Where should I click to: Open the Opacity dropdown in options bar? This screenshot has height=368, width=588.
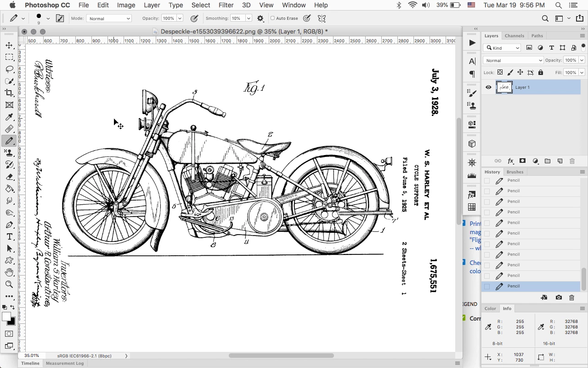click(180, 18)
